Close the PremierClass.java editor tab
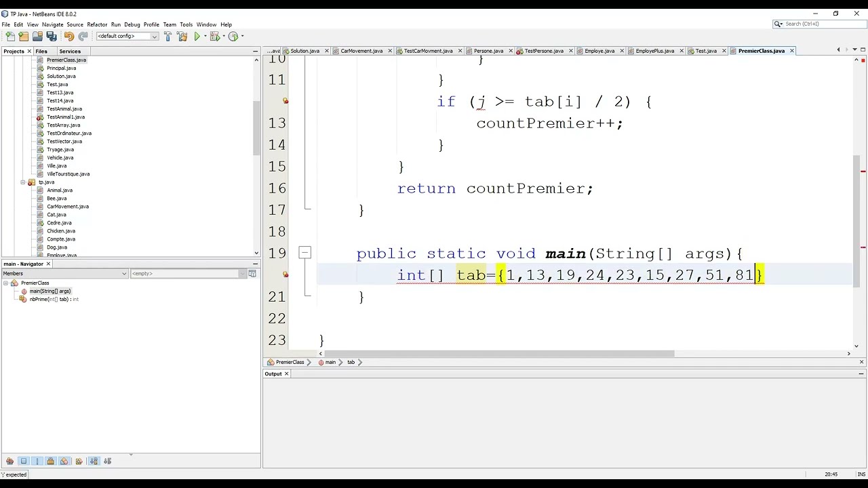Viewport: 868px width, 488px height. (791, 51)
